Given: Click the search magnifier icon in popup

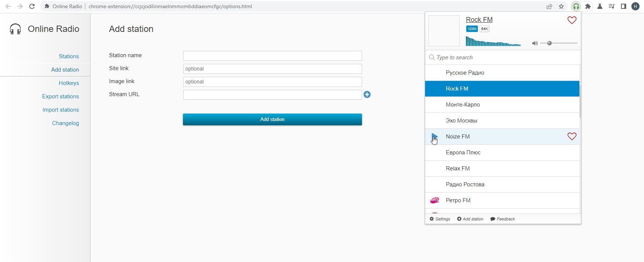Looking at the screenshot, I should (x=432, y=58).
